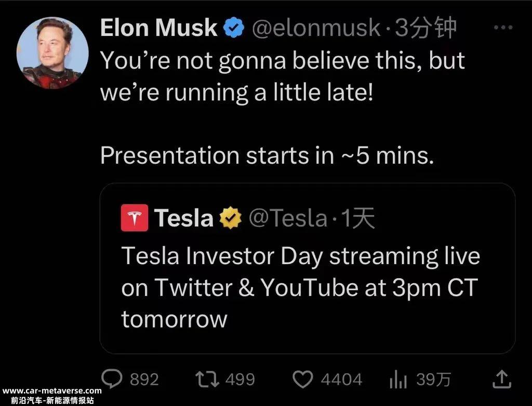Like the tweet with heart icon

(303, 379)
